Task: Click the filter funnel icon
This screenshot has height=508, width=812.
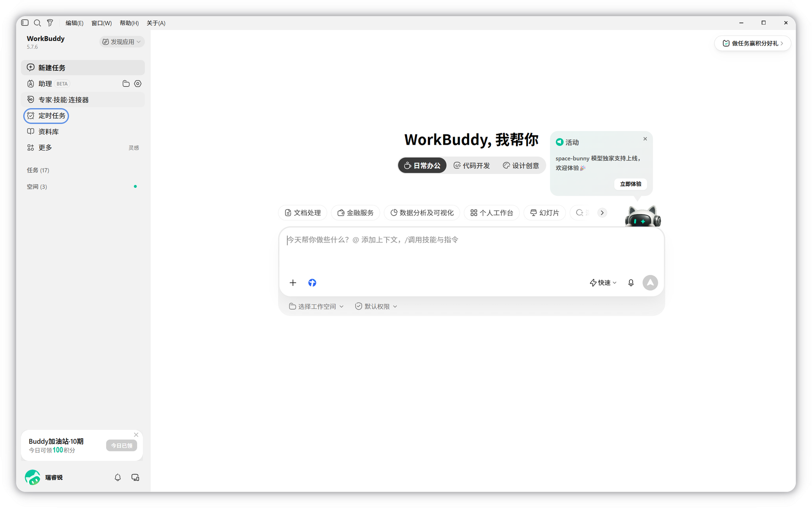Action: (50, 23)
